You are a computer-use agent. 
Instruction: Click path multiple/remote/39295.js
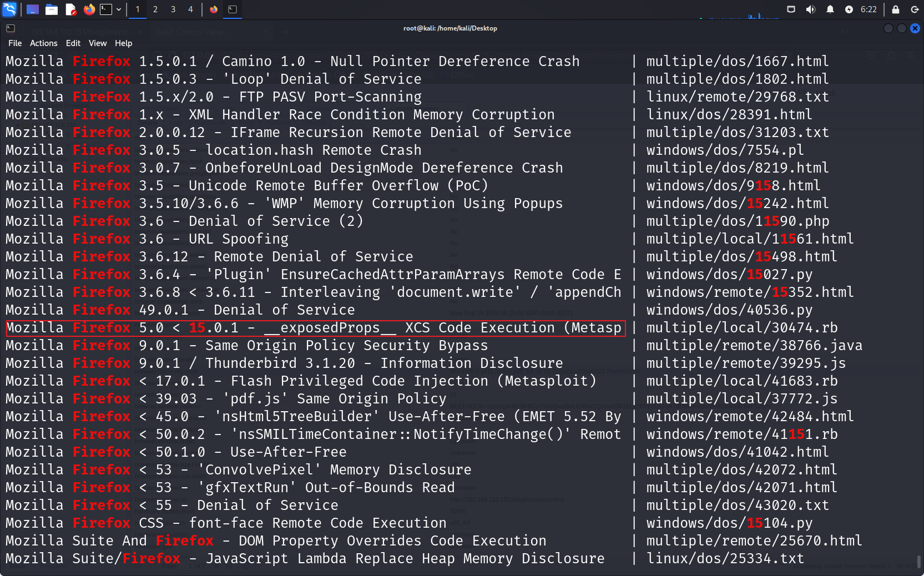coord(746,363)
